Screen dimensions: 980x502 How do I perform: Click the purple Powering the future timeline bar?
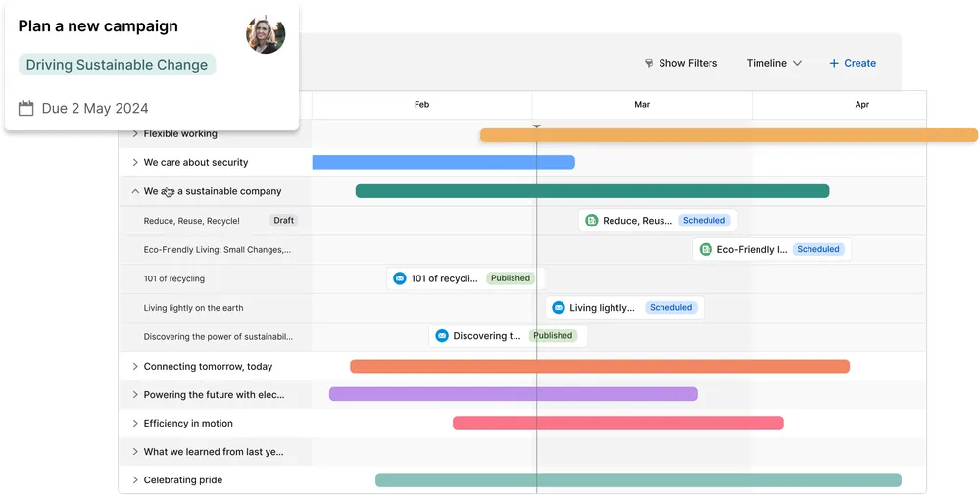(513, 394)
